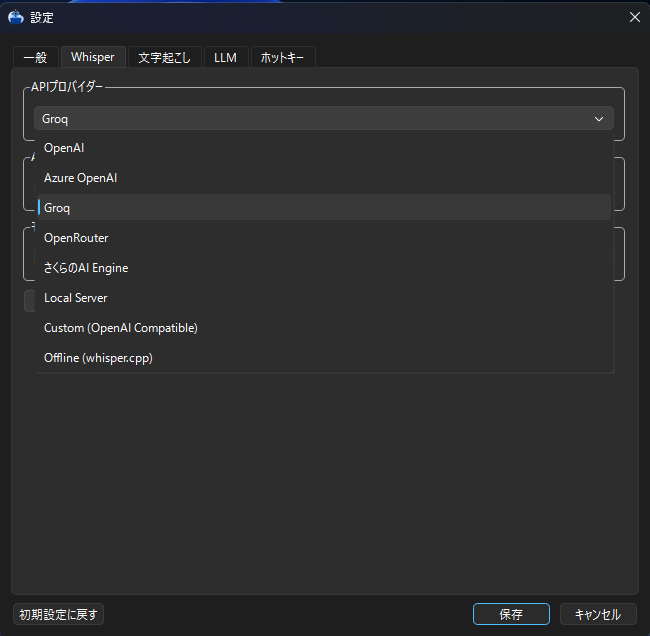Switch to the 一般 tab
This screenshot has height=636, width=650.
(x=35, y=58)
